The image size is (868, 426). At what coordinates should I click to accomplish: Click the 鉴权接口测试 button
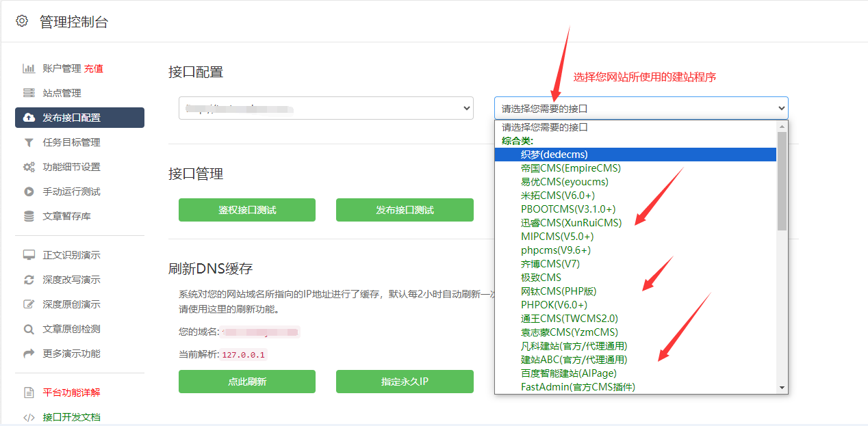pos(247,210)
